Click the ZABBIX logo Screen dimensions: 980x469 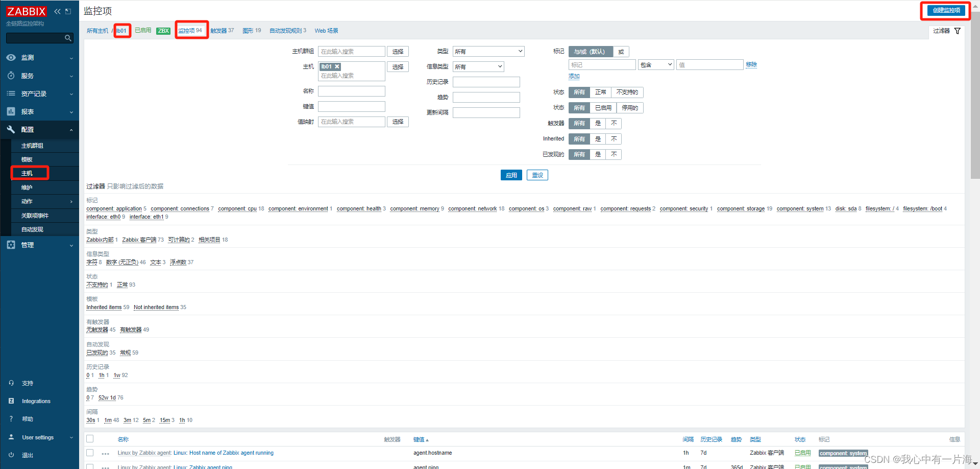[x=26, y=11]
